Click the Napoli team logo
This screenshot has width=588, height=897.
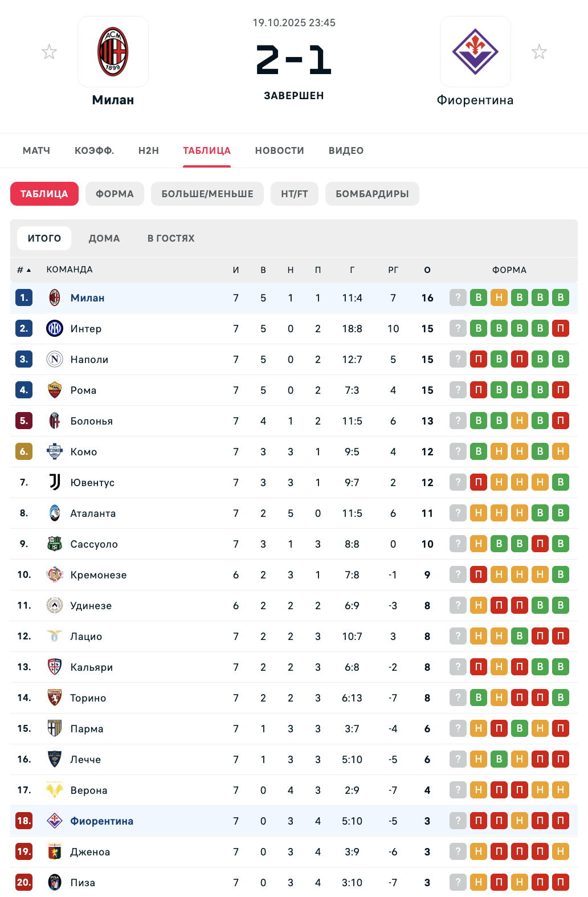pos(55,359)
